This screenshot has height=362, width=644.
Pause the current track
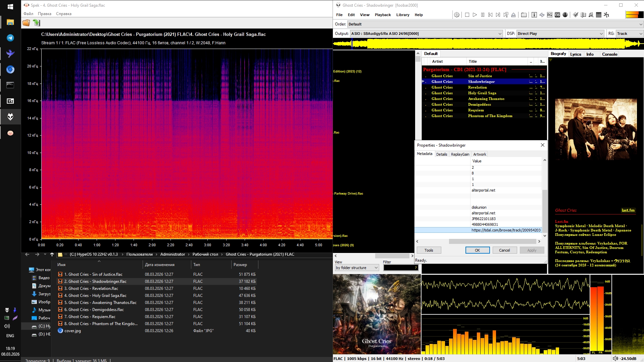click(x=483, y=15)
